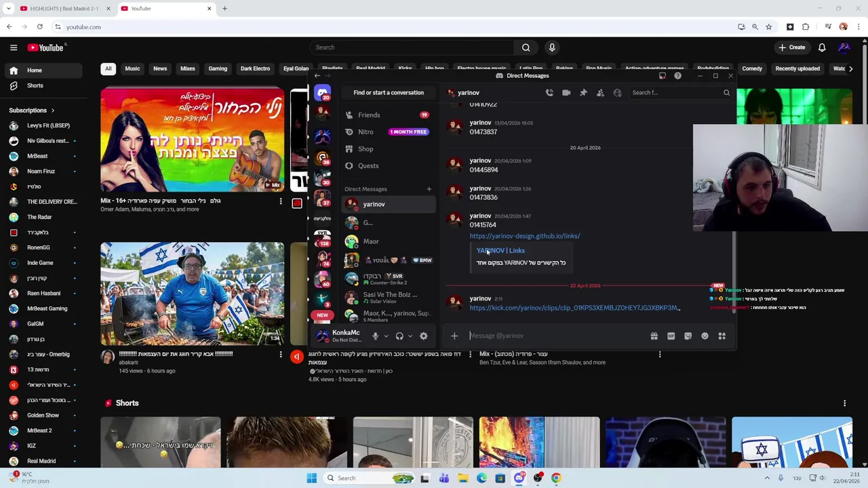Go to the YouTube logo home
Screen dimensions: 868x488
click(x=45, y=47)
